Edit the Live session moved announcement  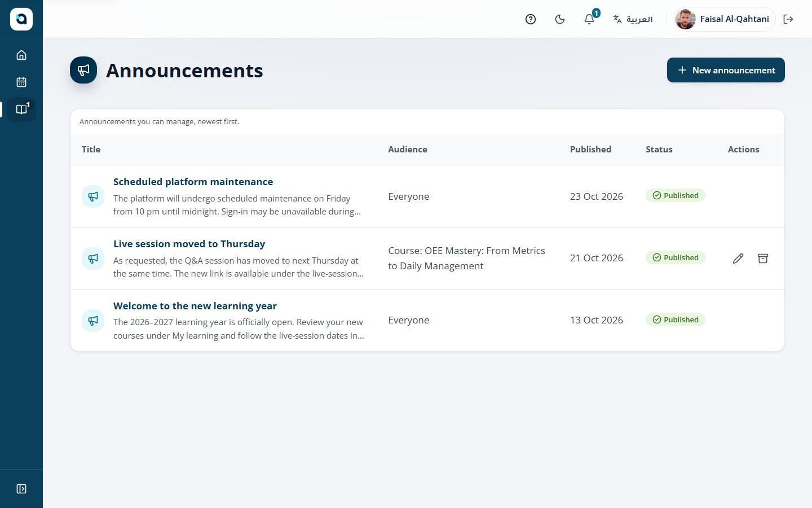point(738,259)
